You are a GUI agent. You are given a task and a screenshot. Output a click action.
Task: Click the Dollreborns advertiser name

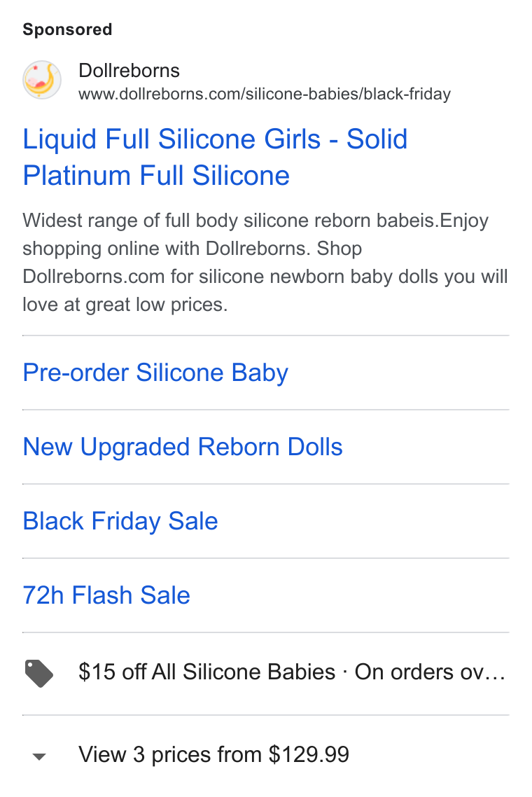coord(129,71)
